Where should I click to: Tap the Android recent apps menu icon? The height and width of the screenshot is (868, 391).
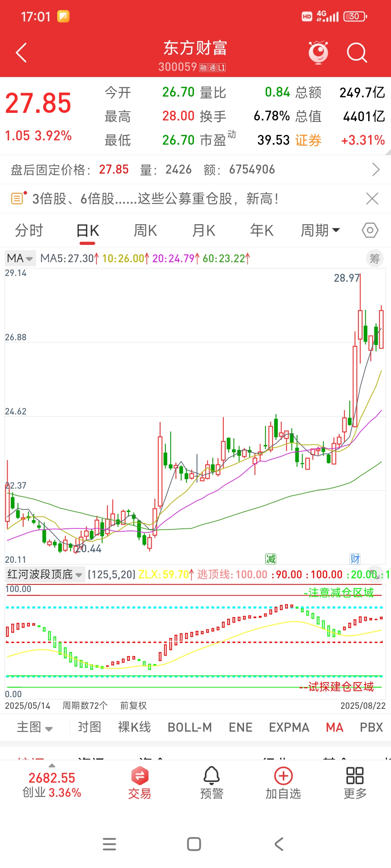coord(109,844)
